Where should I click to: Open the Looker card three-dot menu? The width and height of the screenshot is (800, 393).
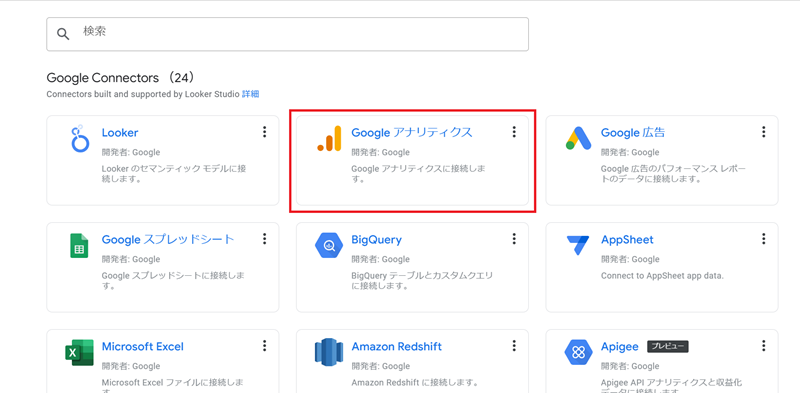click(264, 132)
